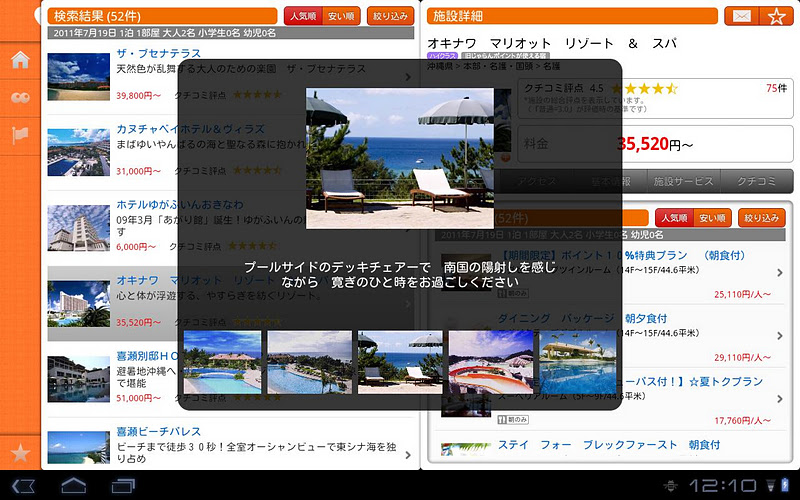Viewport: 800px width, 500px height.
Task: Open 喜瀬別邸 thumbnail photo
Action: [79, 379]
